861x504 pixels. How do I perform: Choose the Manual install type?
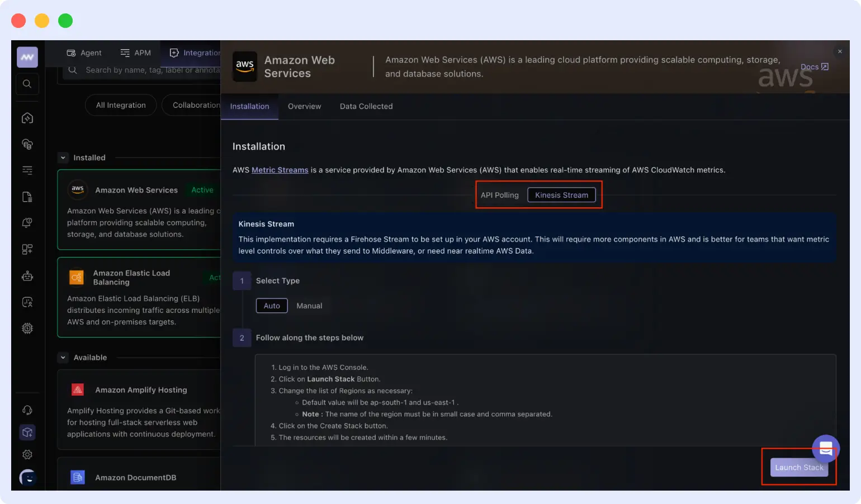click(309, 306)
